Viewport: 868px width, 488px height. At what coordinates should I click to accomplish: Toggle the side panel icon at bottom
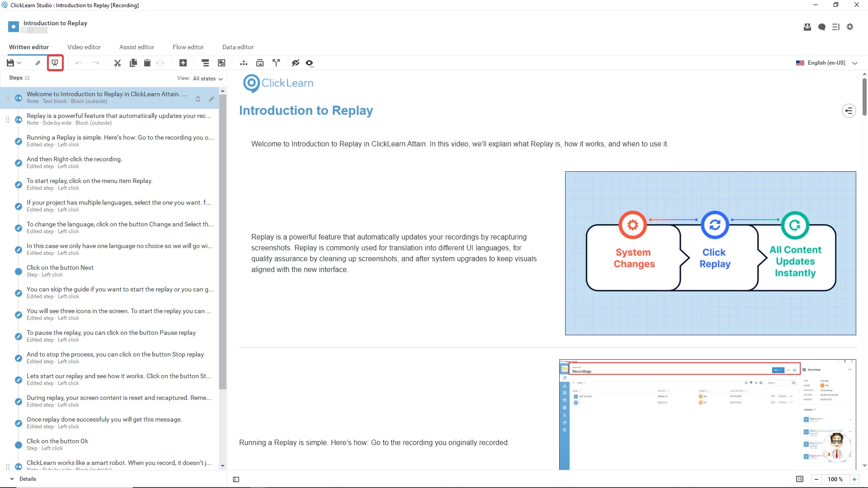[236, 479]
